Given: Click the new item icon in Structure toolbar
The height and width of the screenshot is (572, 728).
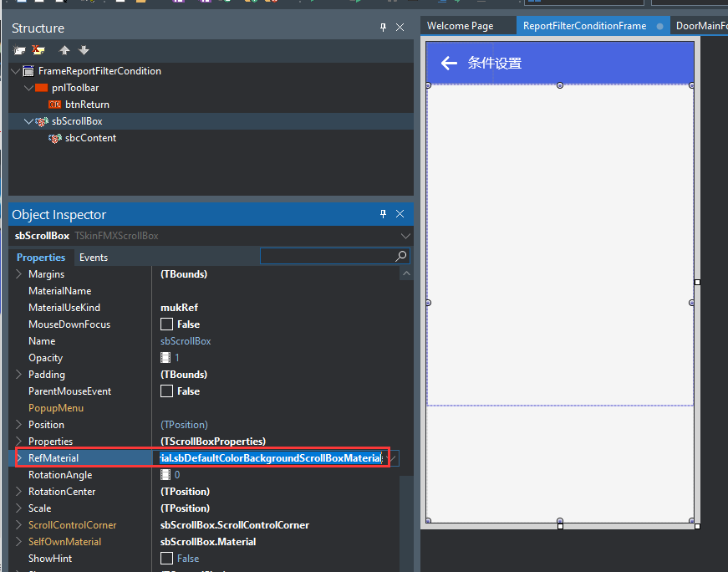Looking at the screenshot, I should pos(19,50).
